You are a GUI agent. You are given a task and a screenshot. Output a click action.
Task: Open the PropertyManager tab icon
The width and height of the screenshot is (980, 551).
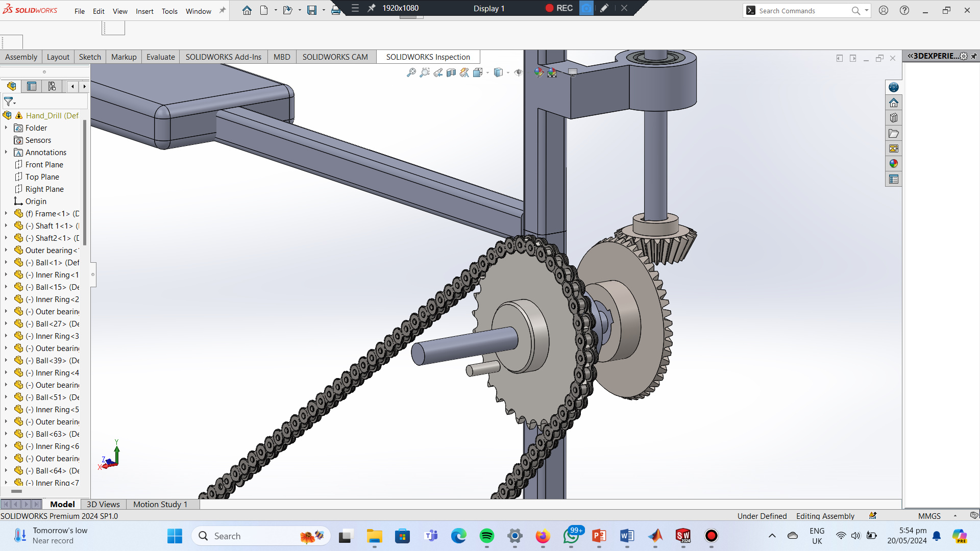pos(32,87)
